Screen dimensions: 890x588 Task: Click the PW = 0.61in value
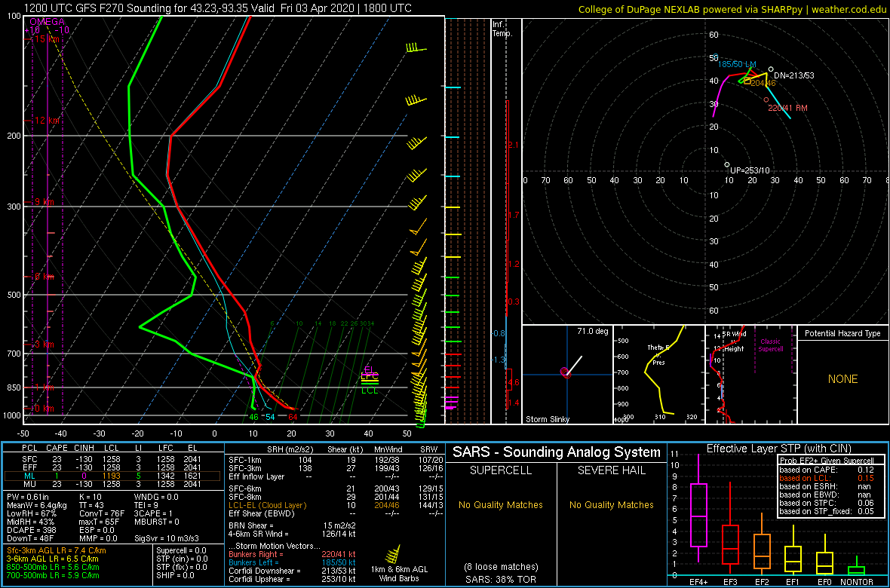[29, 497]
